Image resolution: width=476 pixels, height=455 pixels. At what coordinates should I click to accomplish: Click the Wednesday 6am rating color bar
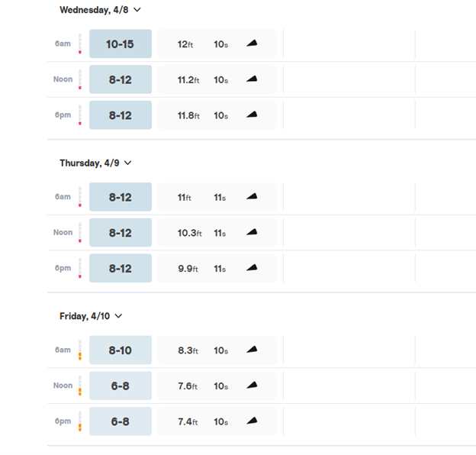[79, 44]
